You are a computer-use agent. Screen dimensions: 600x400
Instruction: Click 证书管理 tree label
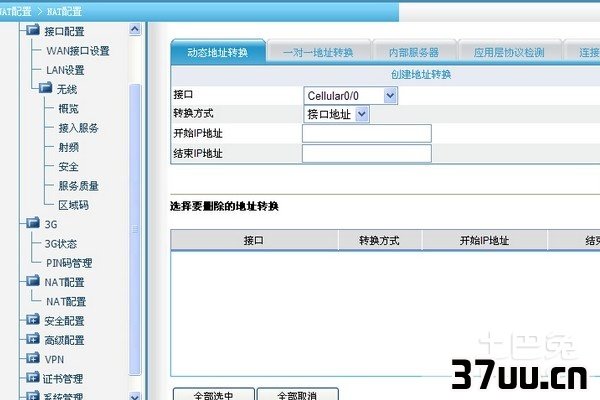tap(63, 379)
